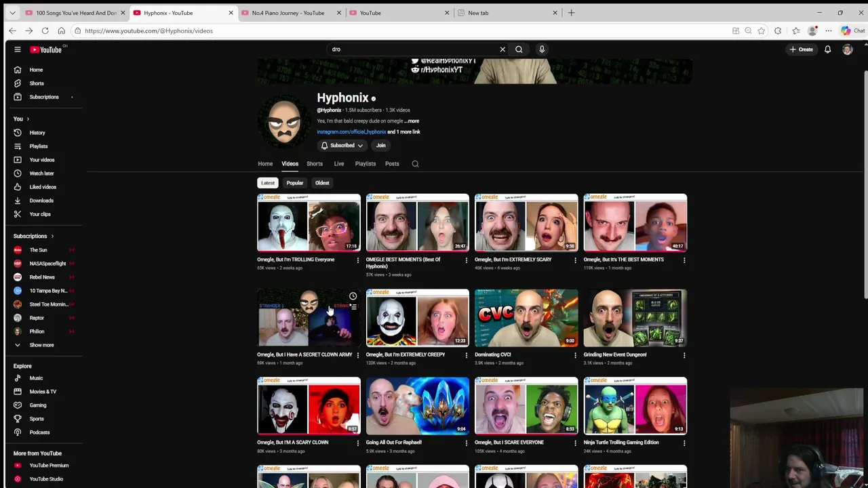Expand the Subscriptions section chevron
Viewport: 868px width, 488px height.
[52, 237]
